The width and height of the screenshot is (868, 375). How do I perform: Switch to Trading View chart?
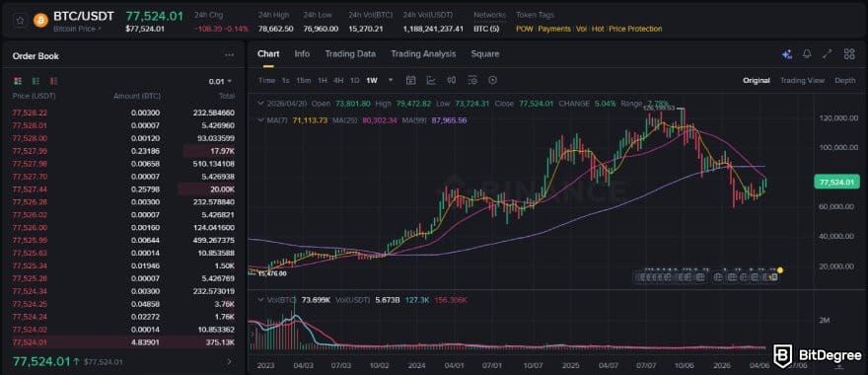[x=802, y=80]
